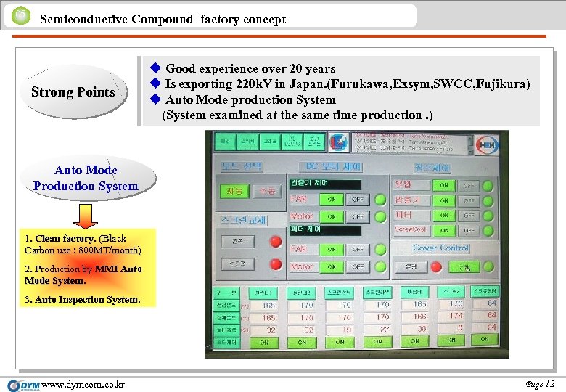Click the grey open button under Cover Control
Screen dimensions: 566x392
pyautogui.click(x=411, y=267)
